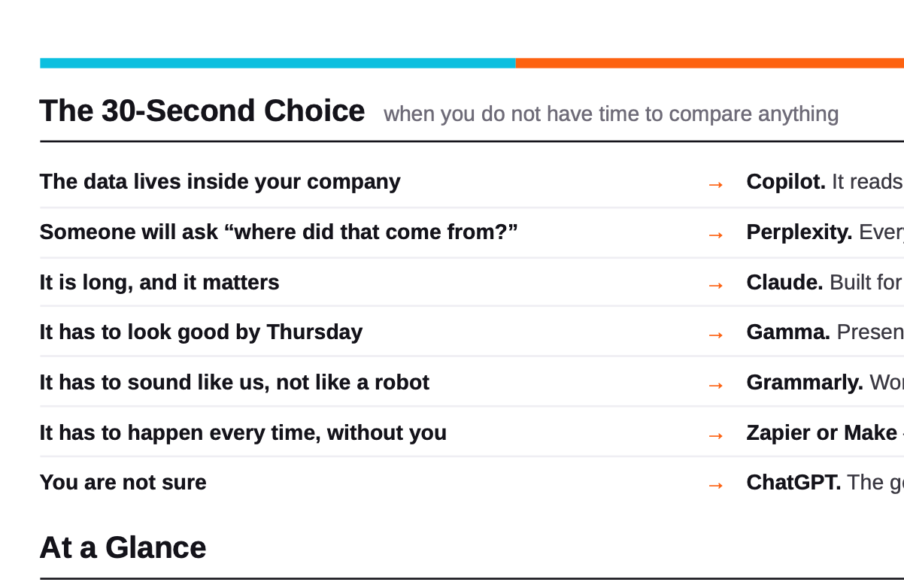Select "Someone will ask where did that come from"

279,232
